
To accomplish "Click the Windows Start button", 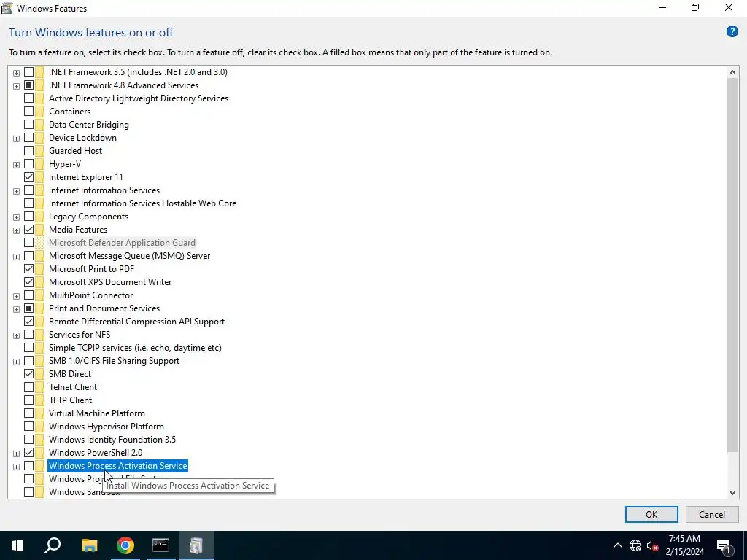I will pyautogui.click(x=18, y=545).
